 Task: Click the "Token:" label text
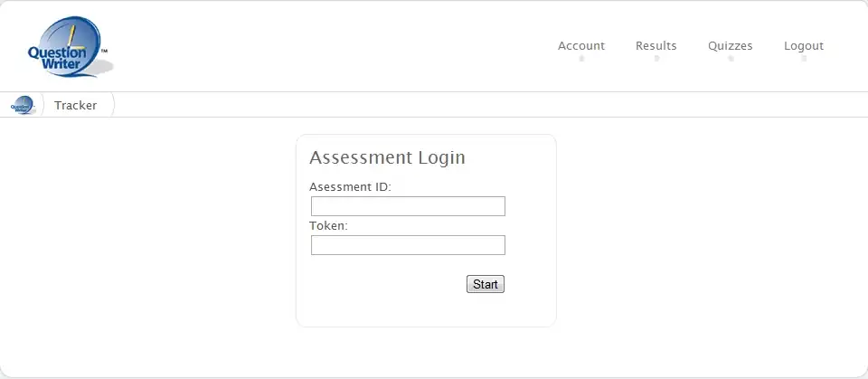tap(328, 225)
